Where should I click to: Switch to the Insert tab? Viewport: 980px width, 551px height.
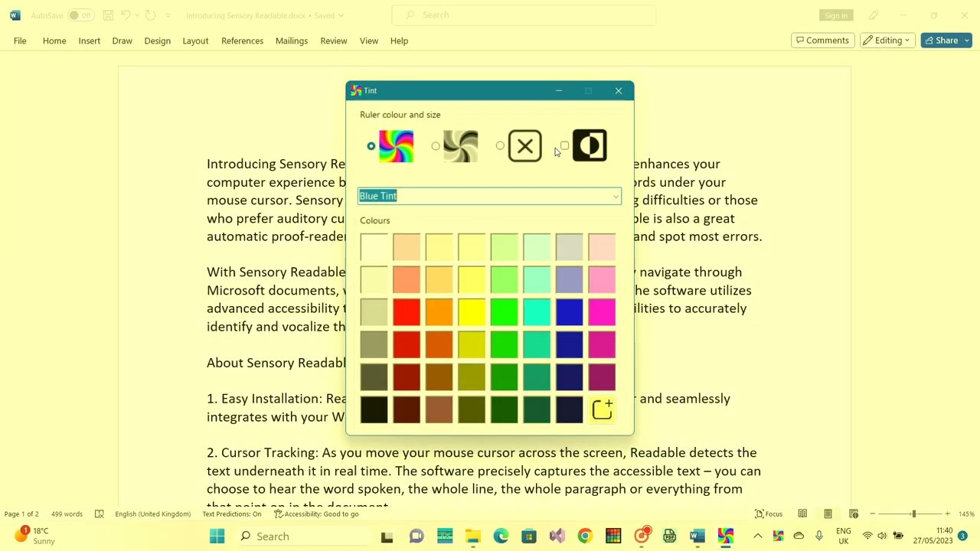[89, 41]
